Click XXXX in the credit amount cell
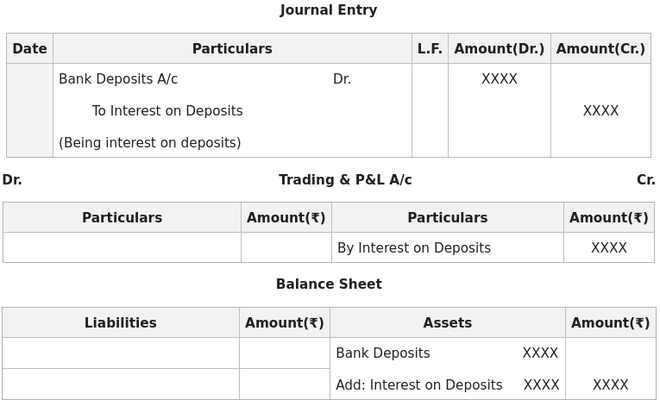The width and height of the screenshot is (660, 406). click(x=601, y=111)
